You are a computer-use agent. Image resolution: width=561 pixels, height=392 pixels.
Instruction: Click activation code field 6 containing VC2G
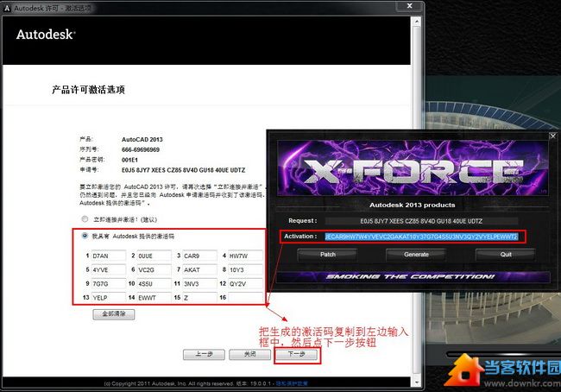click(154, 269)
